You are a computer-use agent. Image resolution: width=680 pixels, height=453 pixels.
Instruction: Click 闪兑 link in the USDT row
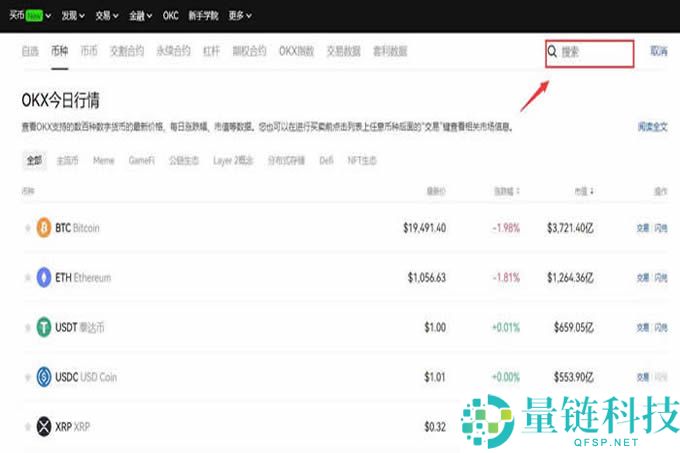click(x=661, y=328)
